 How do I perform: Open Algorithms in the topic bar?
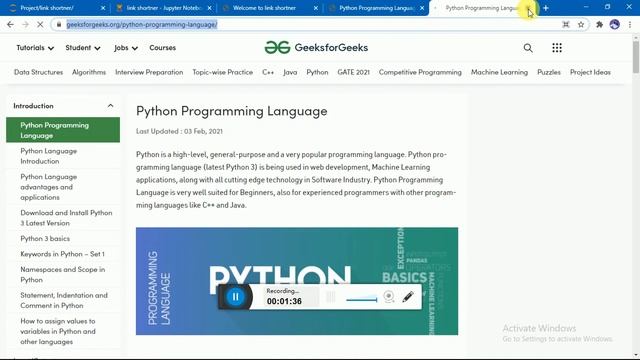coord(89,72)
